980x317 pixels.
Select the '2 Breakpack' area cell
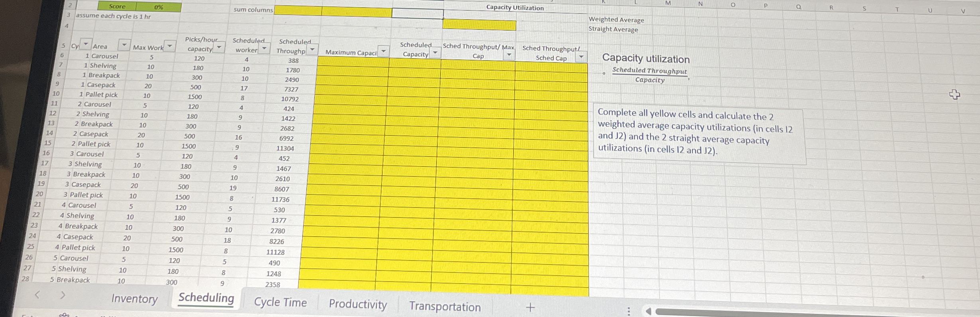point(94,124)
